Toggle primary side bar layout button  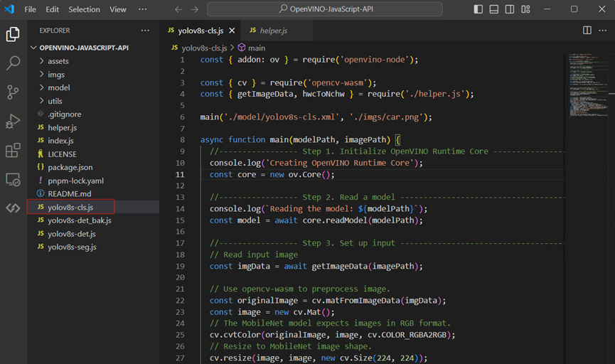[478, 9]
